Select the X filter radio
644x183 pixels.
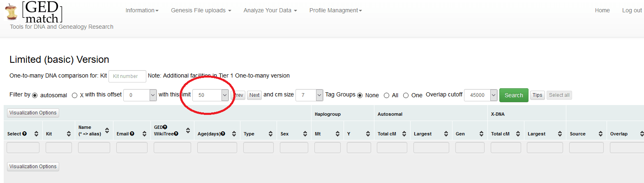(x=74, y=95)
